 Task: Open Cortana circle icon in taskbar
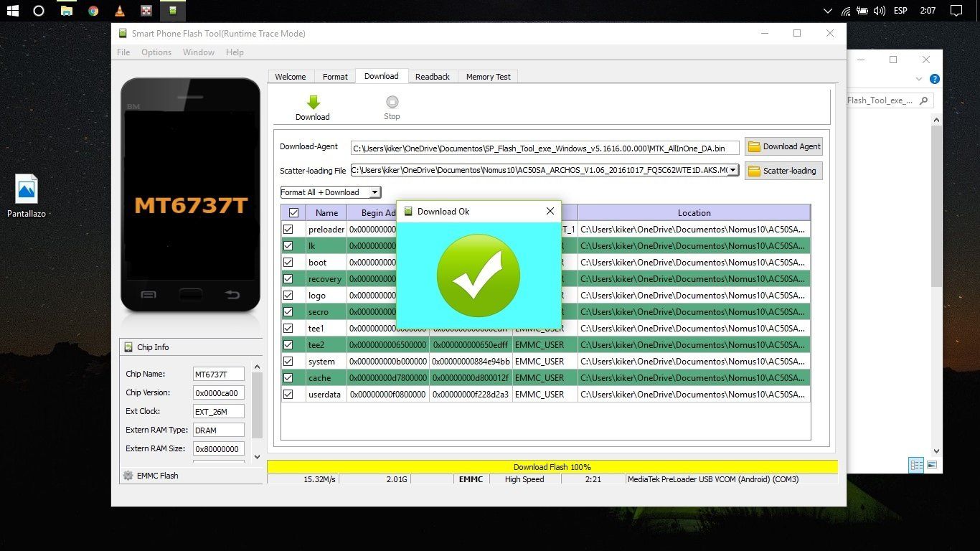tap(39, 11)
